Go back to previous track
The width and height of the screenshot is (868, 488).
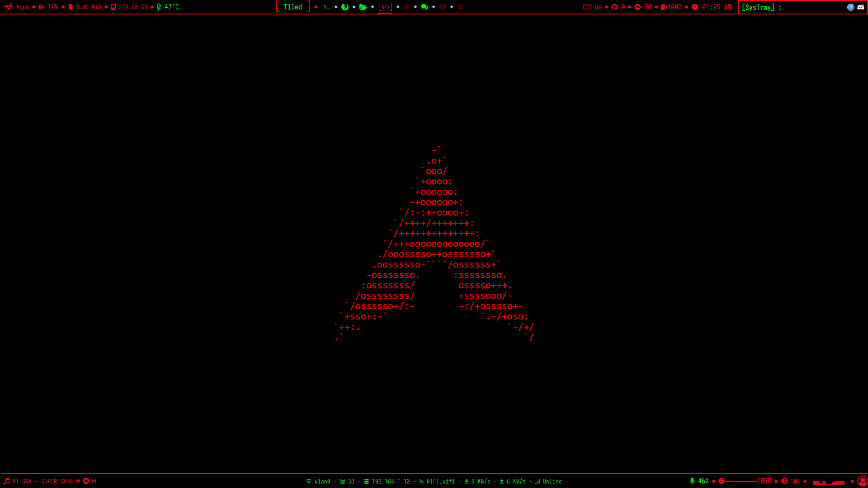[78, 481]
